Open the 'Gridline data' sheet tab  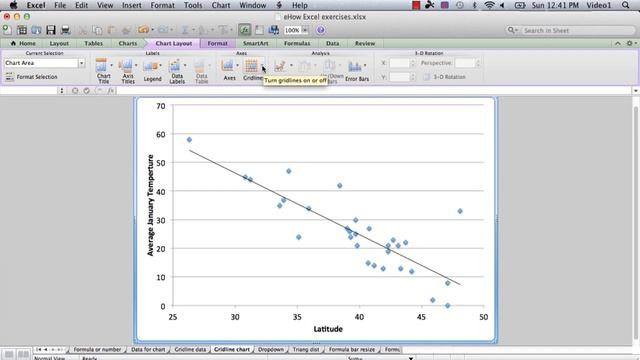click(x=190, y=349)
